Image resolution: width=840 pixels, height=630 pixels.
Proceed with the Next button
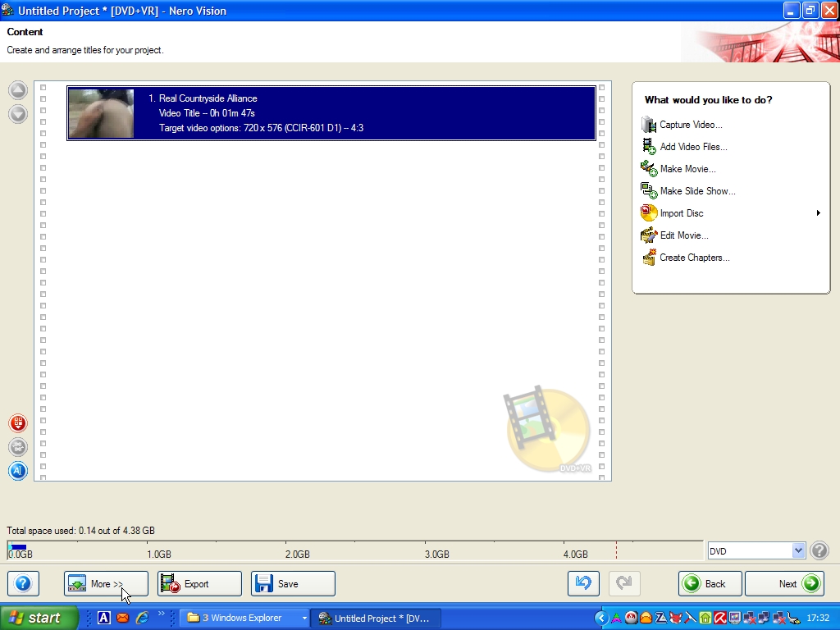tap(784, 583)
